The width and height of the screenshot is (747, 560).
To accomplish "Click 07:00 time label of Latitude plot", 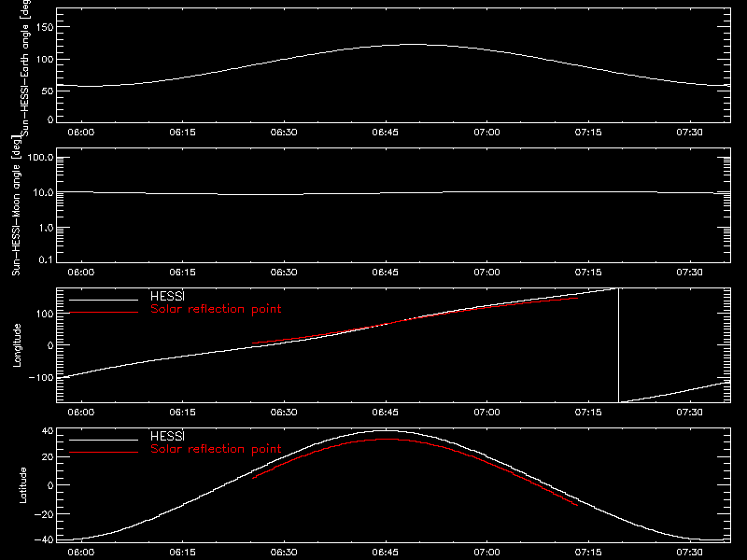I will (486, 553).
